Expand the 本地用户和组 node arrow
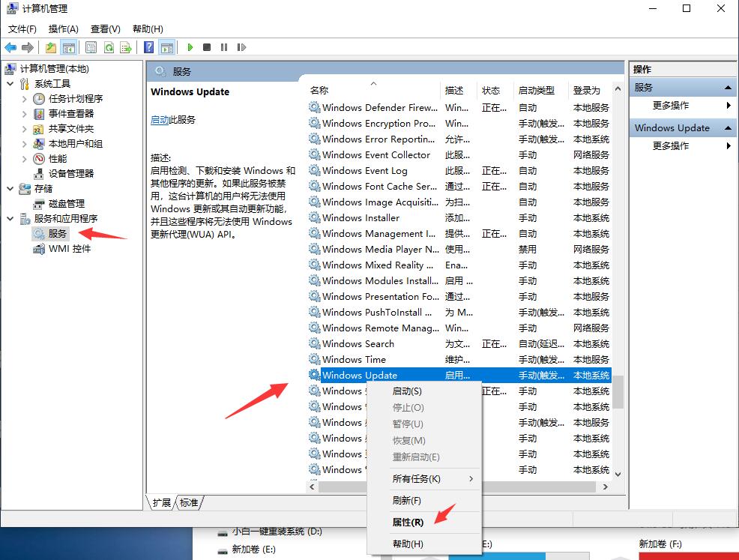The width and height of the screenshot is (739, 560). (x=24, y=144)
